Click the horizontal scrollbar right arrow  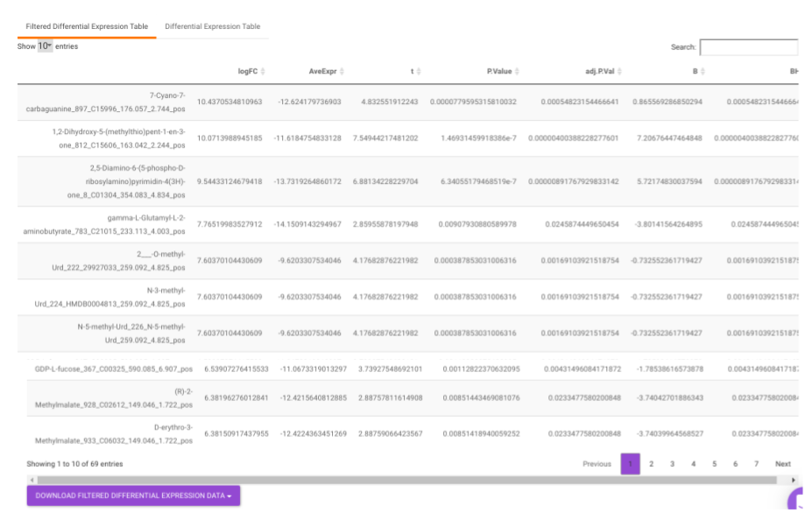[794, 481]
